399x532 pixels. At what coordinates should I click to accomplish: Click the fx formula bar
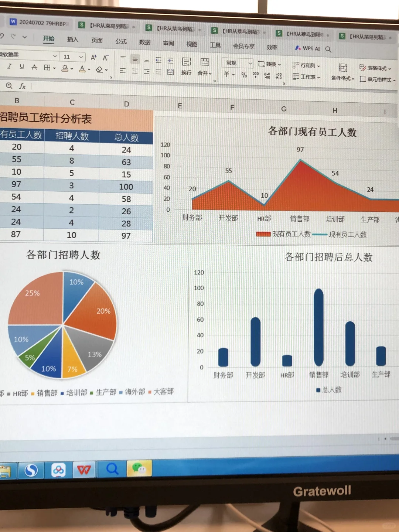tap(22, 86)
